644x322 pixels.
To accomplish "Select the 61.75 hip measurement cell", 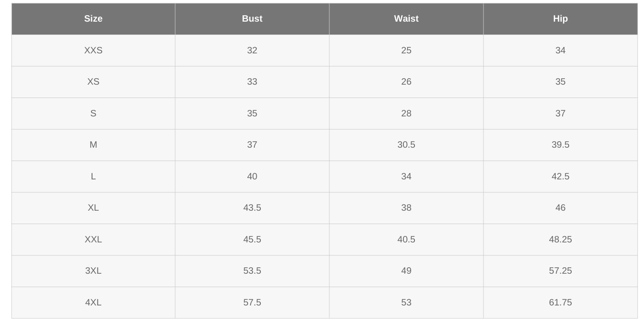I will click(x=560, y=303).
